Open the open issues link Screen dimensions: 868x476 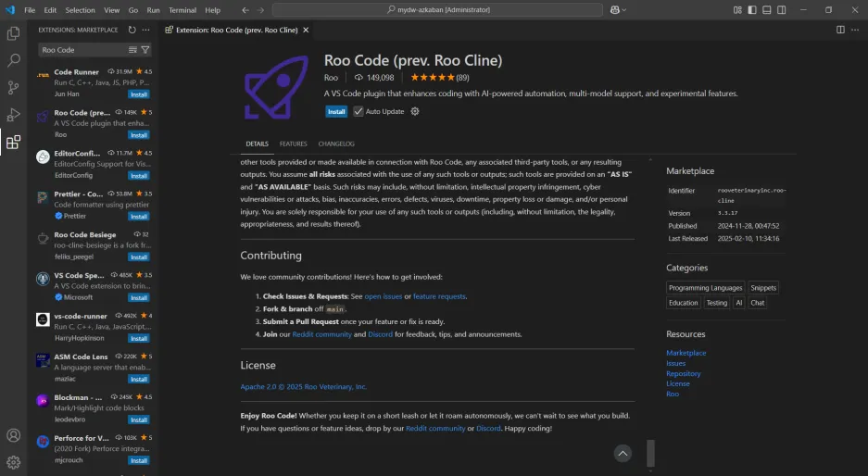384,296
